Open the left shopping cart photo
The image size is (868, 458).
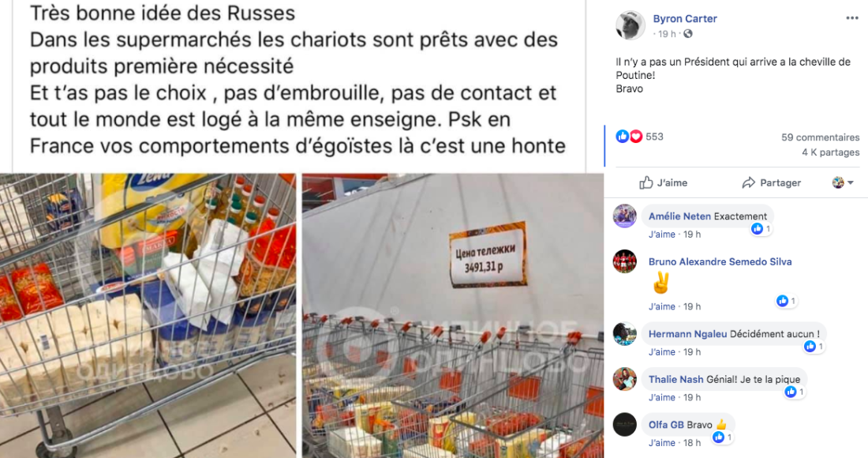click(148, 315)
